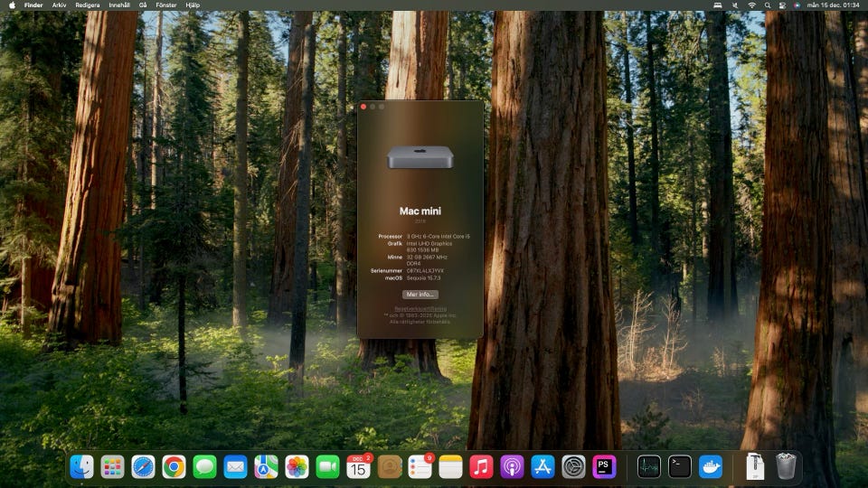Image resolution: width=868 pixels, height=488 pixels.
Task: Open the Music app
Action: [x=481, y=466]
